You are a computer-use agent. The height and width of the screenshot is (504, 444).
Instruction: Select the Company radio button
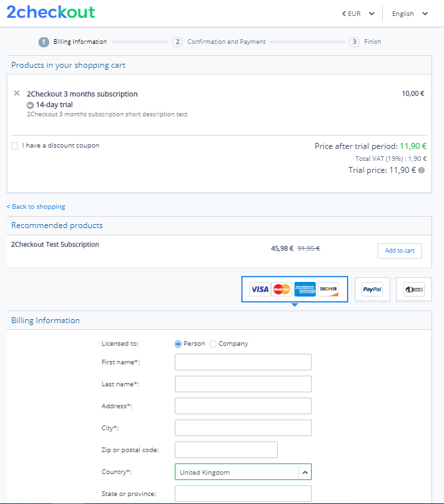click(x=213, y=344)
